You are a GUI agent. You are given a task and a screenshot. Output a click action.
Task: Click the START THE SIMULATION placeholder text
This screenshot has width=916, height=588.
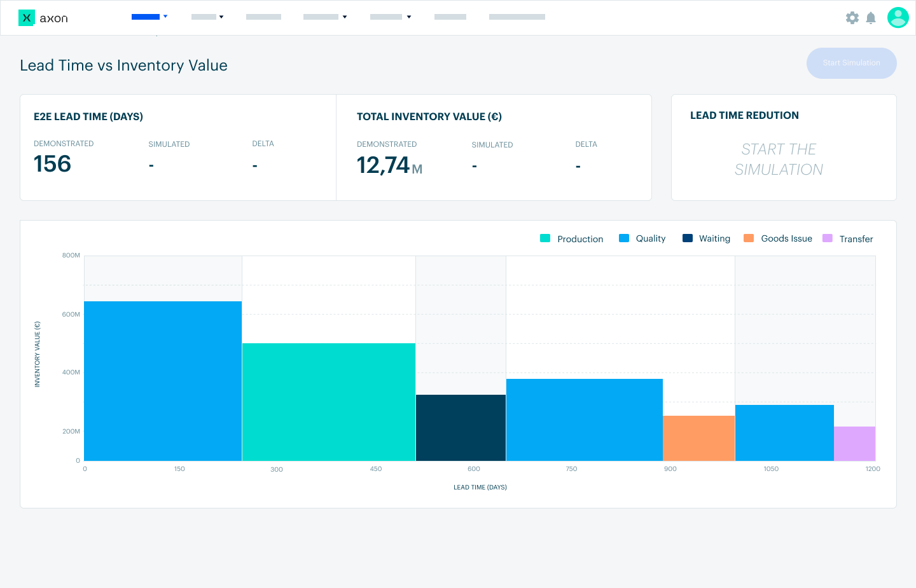779,160
